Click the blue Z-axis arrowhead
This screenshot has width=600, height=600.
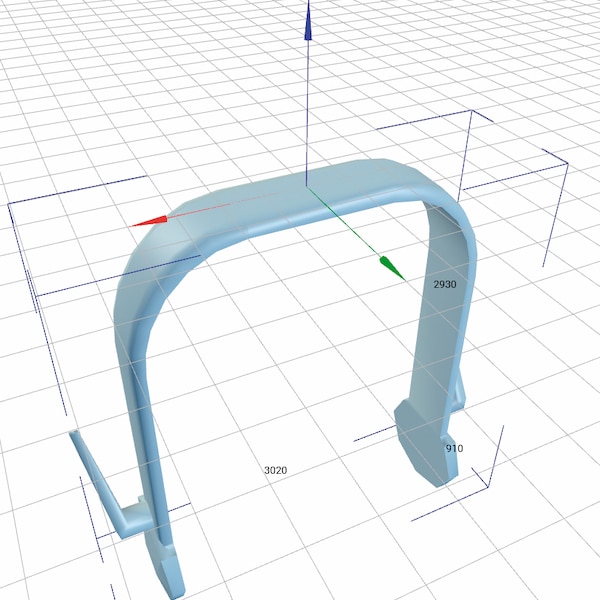coord(308,24)
